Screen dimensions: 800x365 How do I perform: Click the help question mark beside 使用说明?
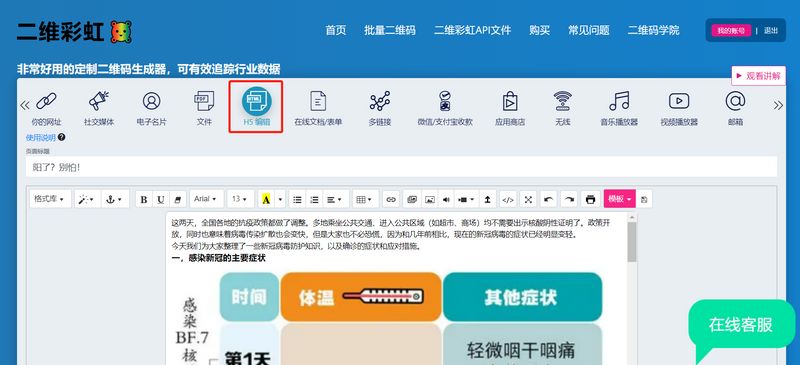[61, 137]
